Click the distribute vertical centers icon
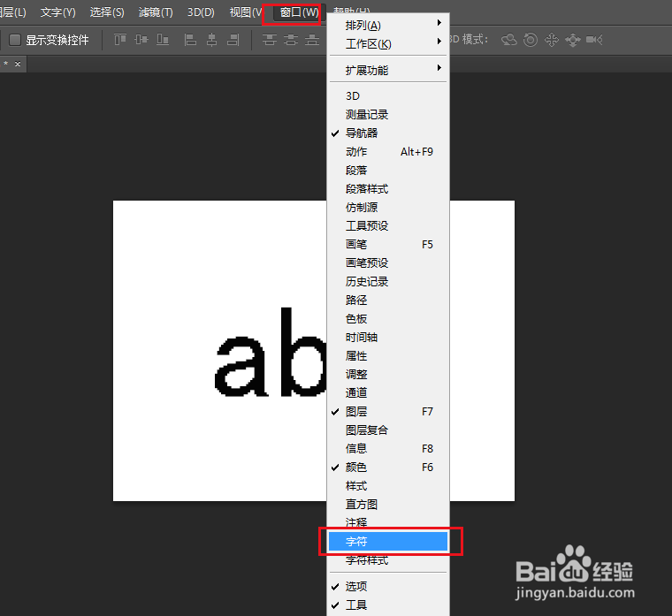Screen dimensions: 672x616 point(291,40)
